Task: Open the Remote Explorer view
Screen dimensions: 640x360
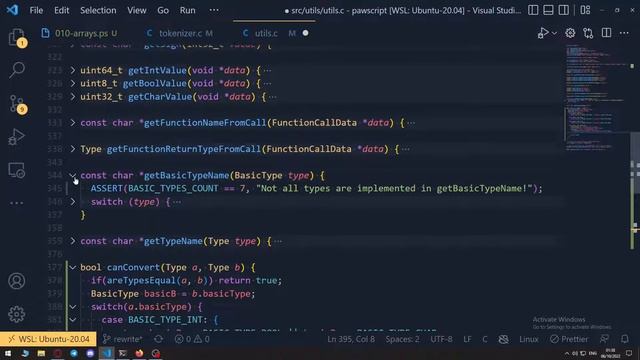Action: (x=17, y=170)
